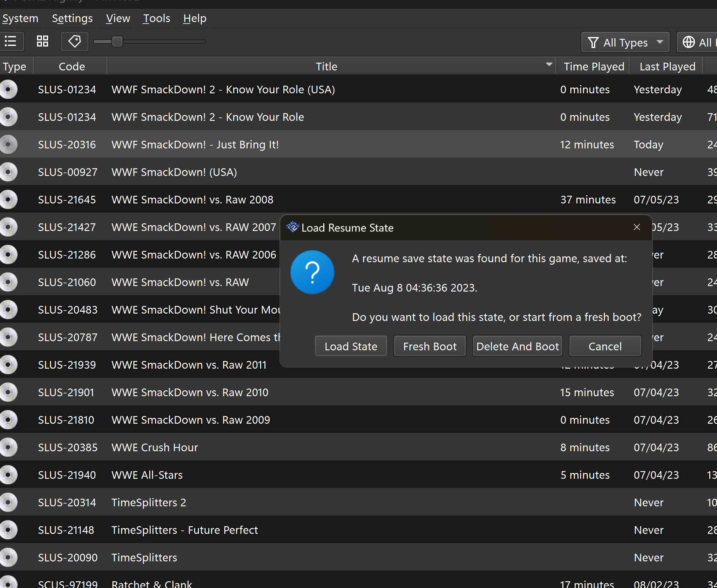Click Title column sort arrow

[x=549, y=64]
